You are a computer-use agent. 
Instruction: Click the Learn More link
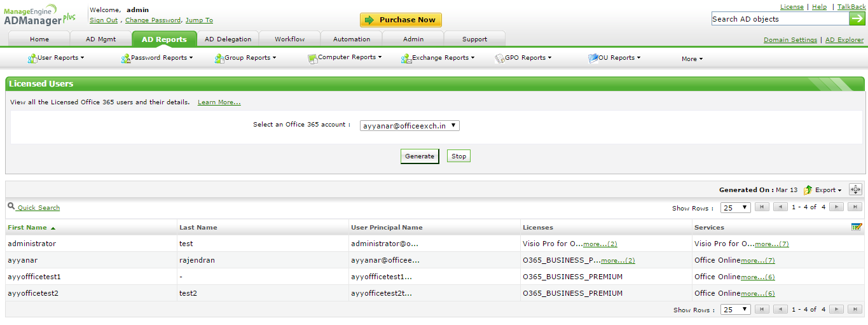click(x=219, y=102)
